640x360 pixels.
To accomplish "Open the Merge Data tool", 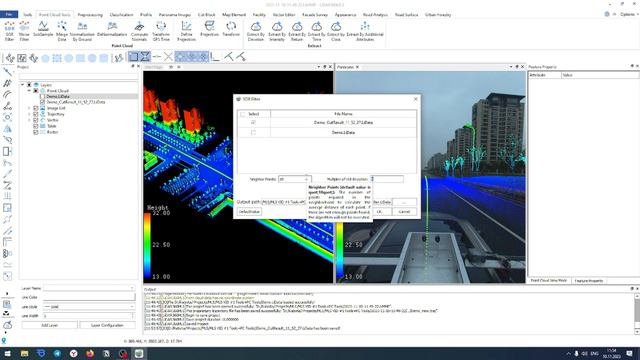I will click(62, 31).
